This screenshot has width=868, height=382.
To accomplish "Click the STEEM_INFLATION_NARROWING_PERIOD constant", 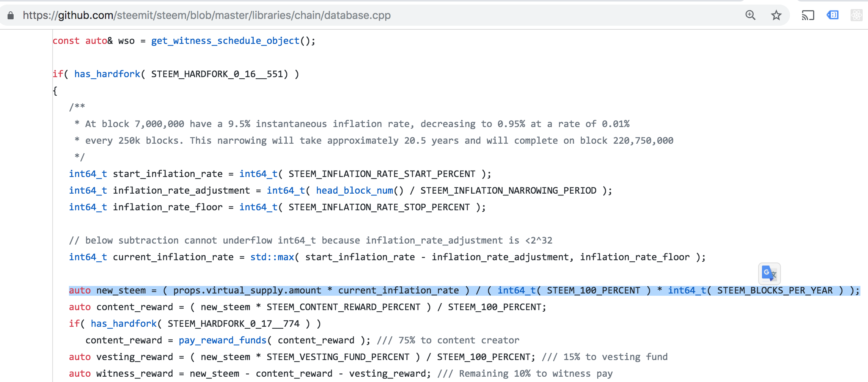I will click(508, 191).
